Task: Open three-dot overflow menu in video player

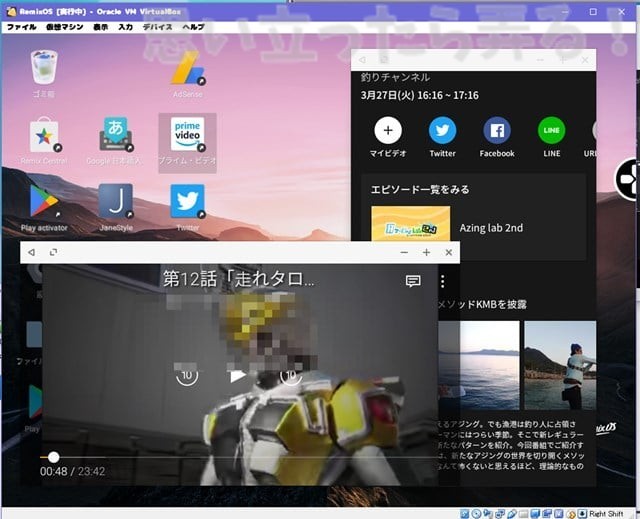Action: 443,281
